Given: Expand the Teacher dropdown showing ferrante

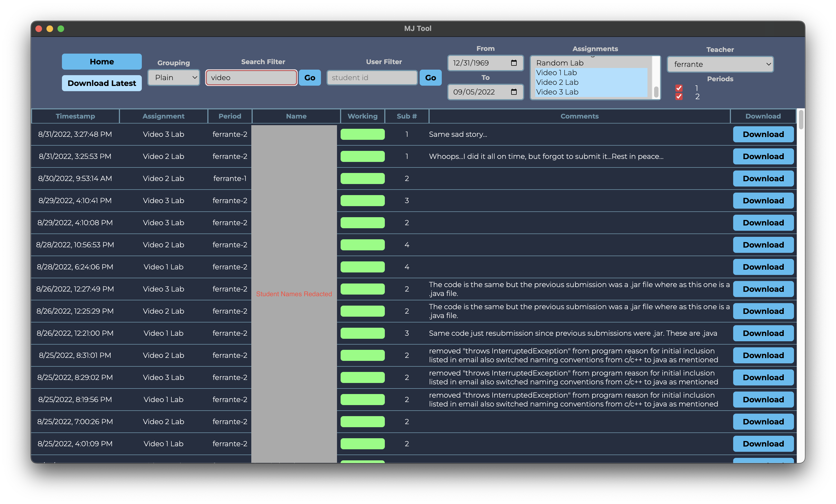Looking at the screenshot, I should coord(720,64).
